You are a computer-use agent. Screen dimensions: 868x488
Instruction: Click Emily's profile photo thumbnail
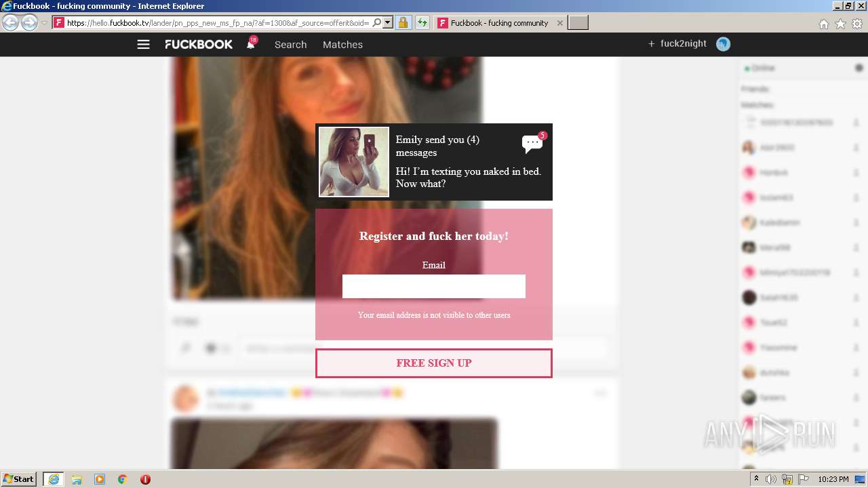coord(354,162)
